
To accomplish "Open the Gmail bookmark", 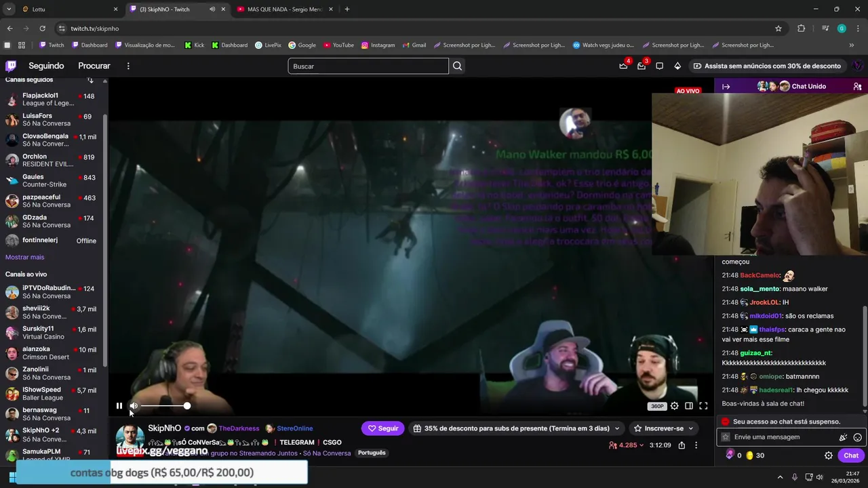I will 414,45.
